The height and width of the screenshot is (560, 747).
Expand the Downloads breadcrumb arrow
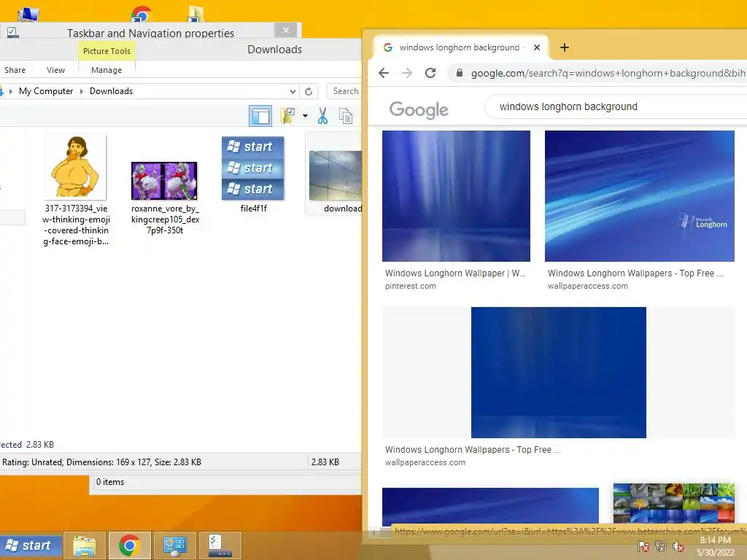click(82, 91)
